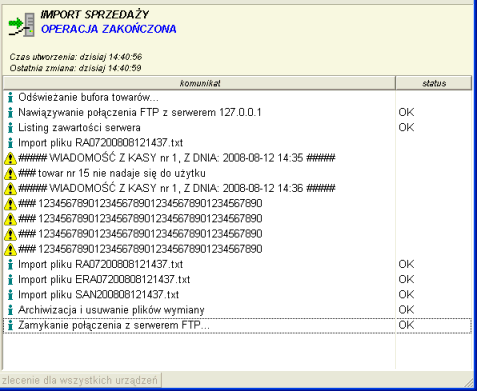This screenshot has height=391, width=477.
Task: Select the Nawiązywanie połączenia FTP z serwerem row
Action: [237, 113]
